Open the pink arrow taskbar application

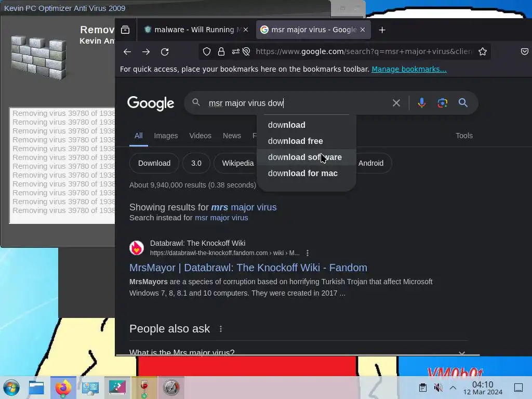pyautogui.click(x=117, y=388)
